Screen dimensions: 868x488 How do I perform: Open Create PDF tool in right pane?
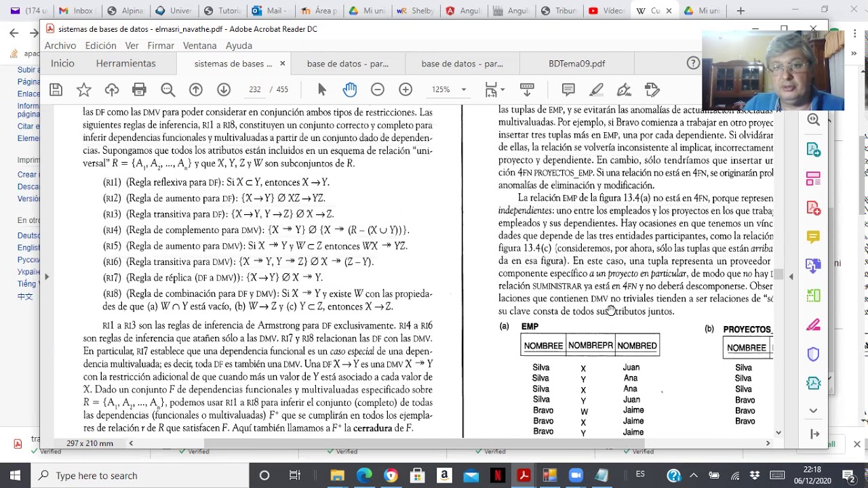click(813, 207)
